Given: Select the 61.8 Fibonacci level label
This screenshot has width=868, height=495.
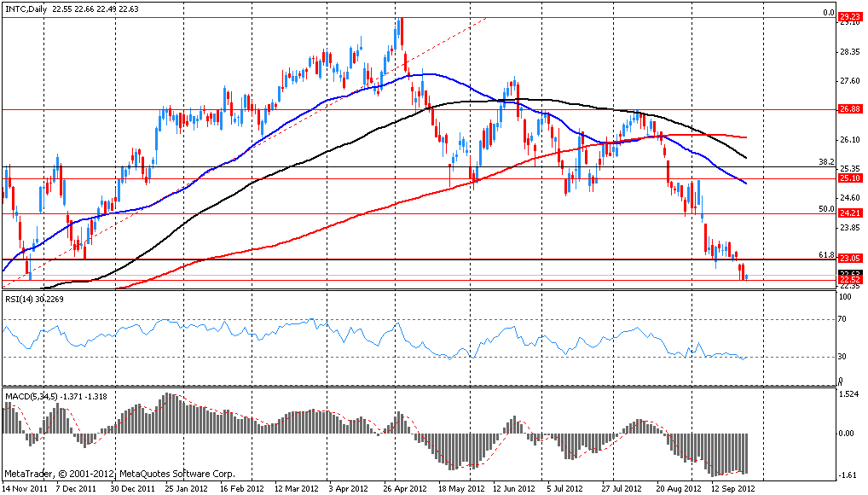Looking at the screenshot, I should tap(825, 254).
